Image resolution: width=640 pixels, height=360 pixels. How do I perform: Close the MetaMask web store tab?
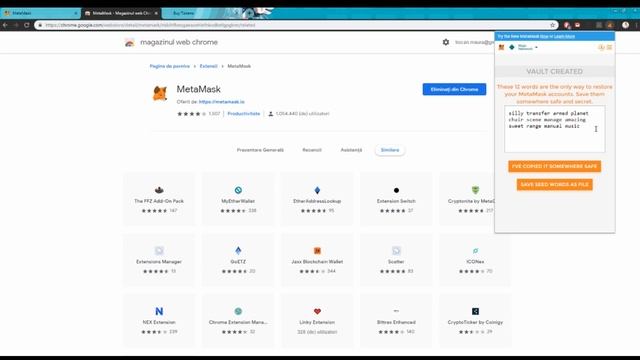tap(156, 13)
